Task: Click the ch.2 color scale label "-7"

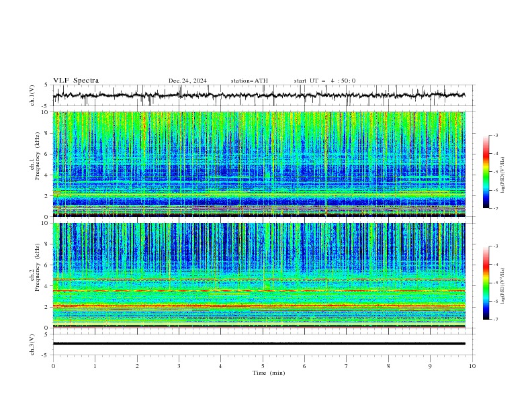Action: [496, 319]
